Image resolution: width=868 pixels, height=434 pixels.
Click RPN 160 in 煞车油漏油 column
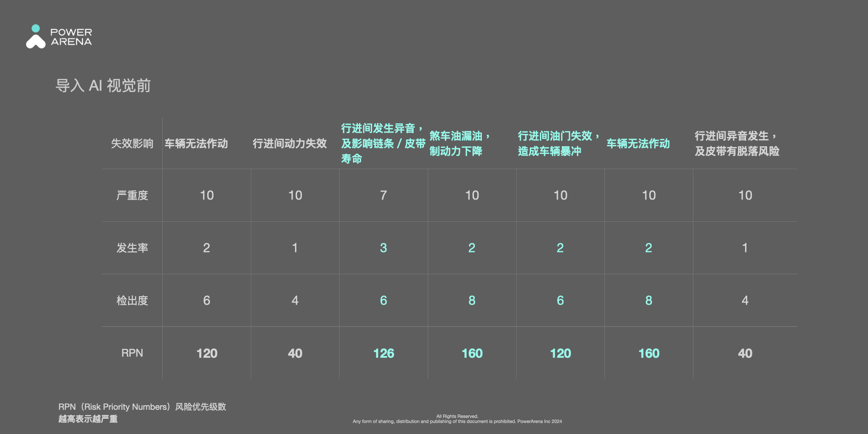[x=472, y=353]
